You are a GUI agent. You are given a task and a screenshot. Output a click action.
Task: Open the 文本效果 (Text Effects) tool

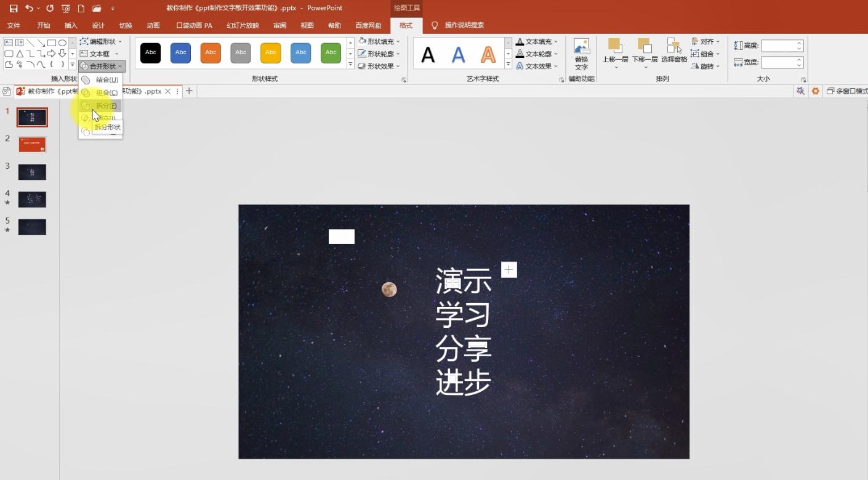[x=536, y=66]
